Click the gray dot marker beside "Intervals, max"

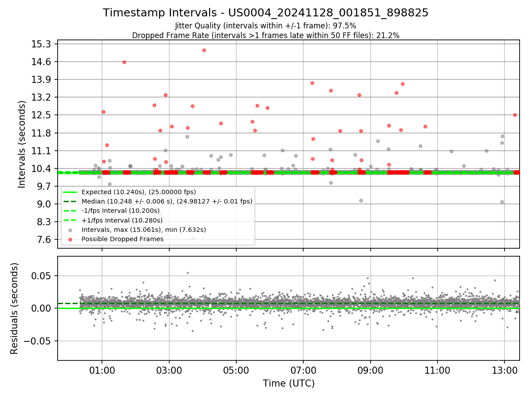point(70,230)
